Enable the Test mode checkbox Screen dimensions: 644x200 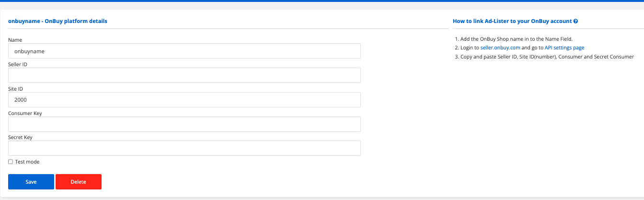tap(11, 162)
